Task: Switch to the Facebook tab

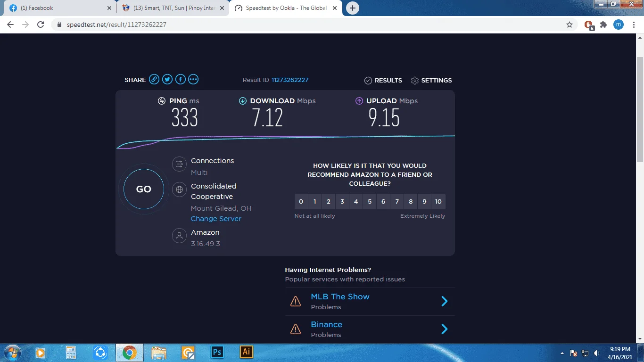Action: (x=60, y=8)
